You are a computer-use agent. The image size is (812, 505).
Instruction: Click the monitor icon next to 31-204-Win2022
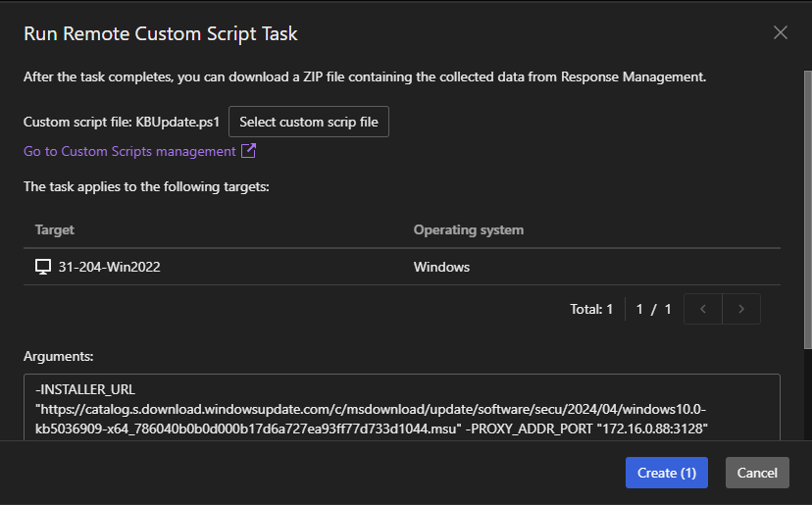(42, 267)
